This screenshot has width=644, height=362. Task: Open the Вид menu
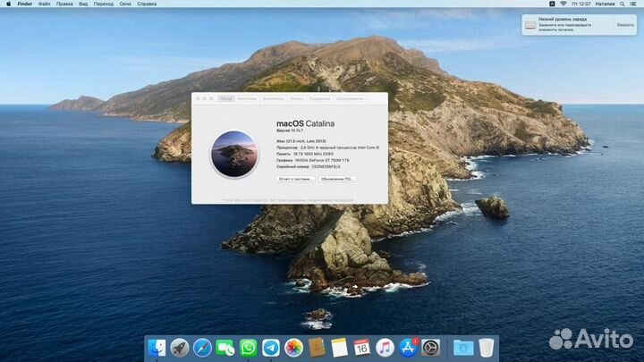click(x=83, y=4)
